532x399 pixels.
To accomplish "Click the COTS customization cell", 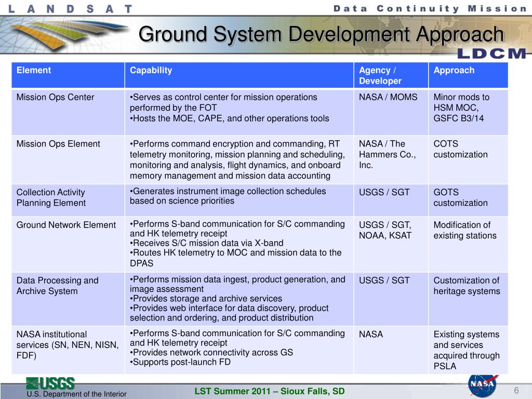I will tap(468, 160).
